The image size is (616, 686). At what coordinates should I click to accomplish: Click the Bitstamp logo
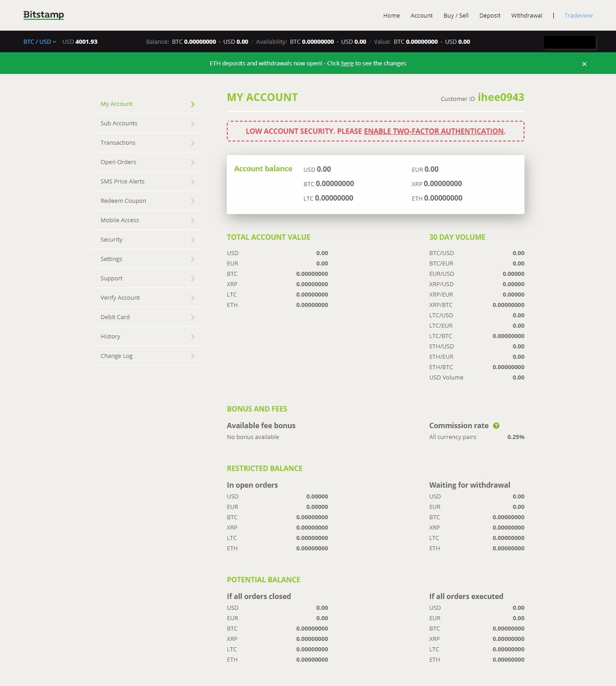coord(44,15)
